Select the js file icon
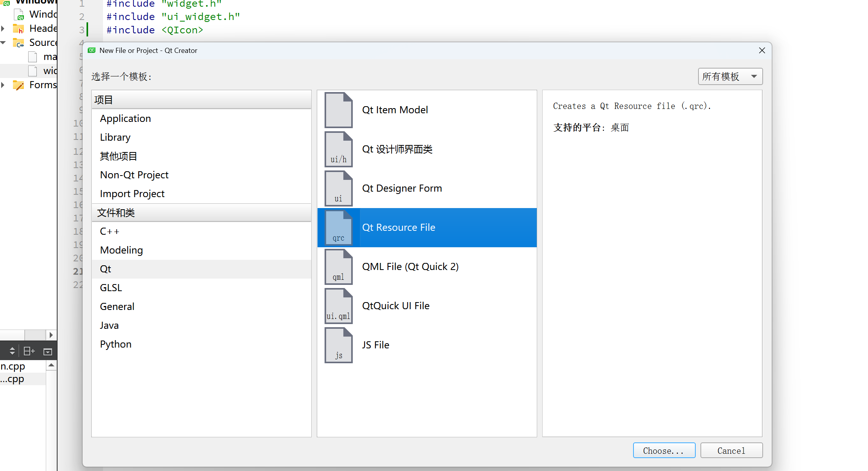Viewport: 868px width, 471px height. pyautogui.click(x=339, y=345)
